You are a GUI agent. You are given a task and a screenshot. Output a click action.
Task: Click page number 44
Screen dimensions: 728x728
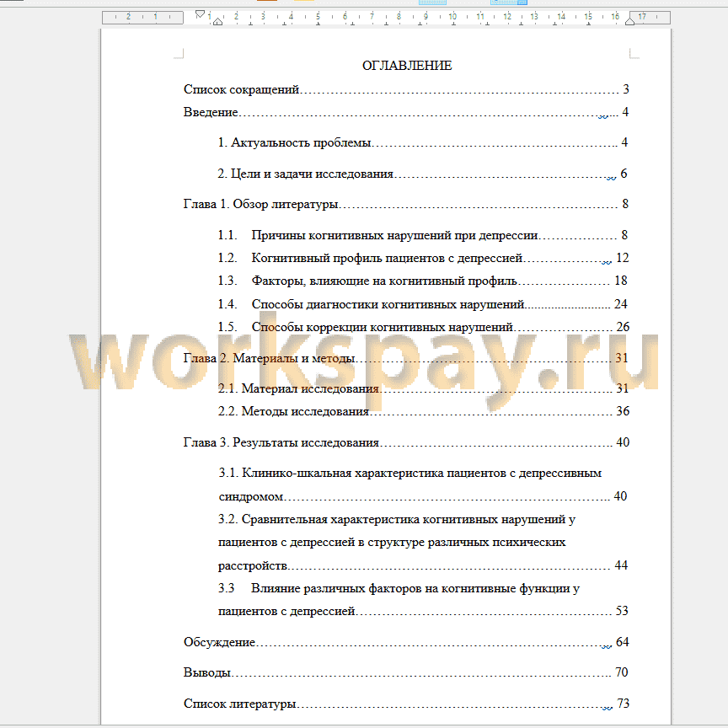(621, 565)
